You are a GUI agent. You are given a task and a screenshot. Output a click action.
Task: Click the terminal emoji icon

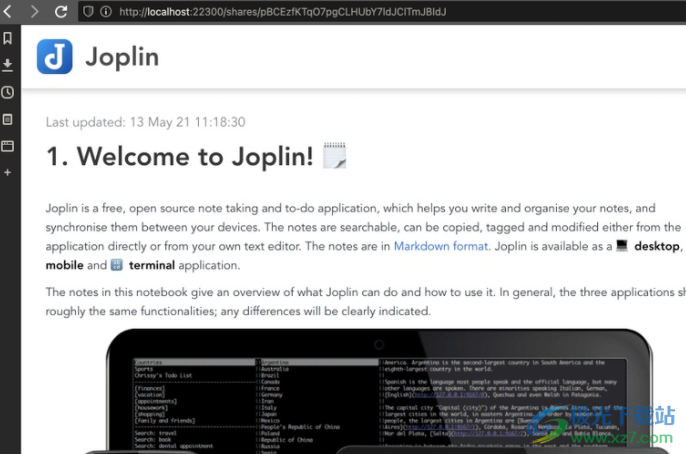point(116,265)
